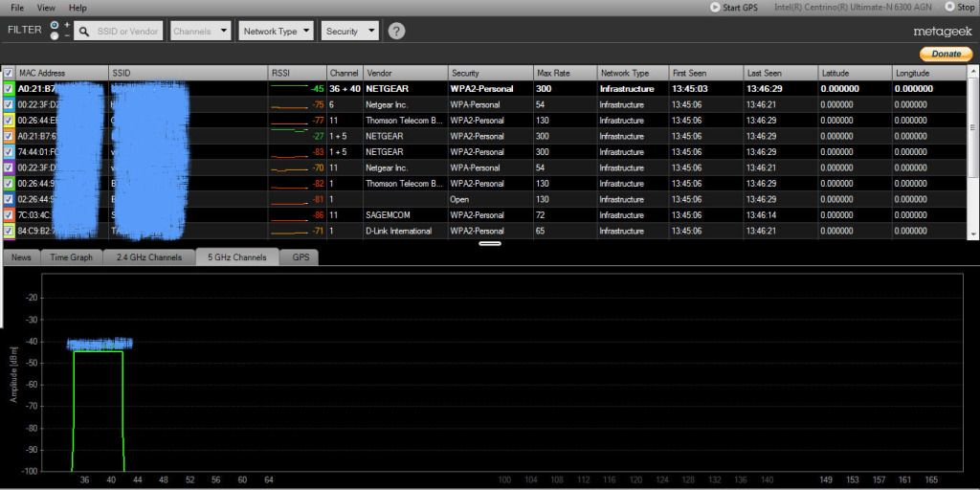Screen dimensions: 980x490
Task: Sort by First Seen column header
Action: [x=706, y=73]
